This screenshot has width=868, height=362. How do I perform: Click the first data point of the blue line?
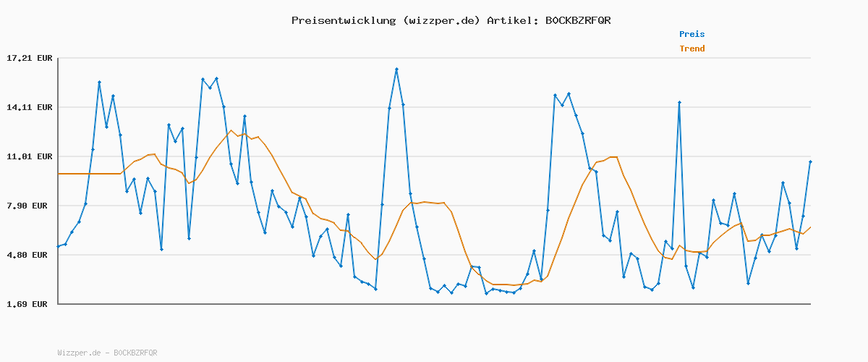coord(59,247)
